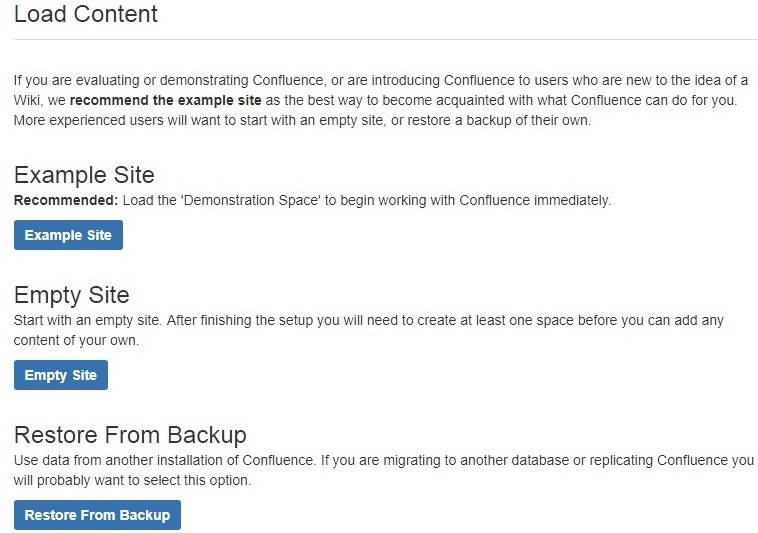The height and width of the screenshot is (533, 758).
Task: Select the Example Site section heading
Action: coord(84,175)
